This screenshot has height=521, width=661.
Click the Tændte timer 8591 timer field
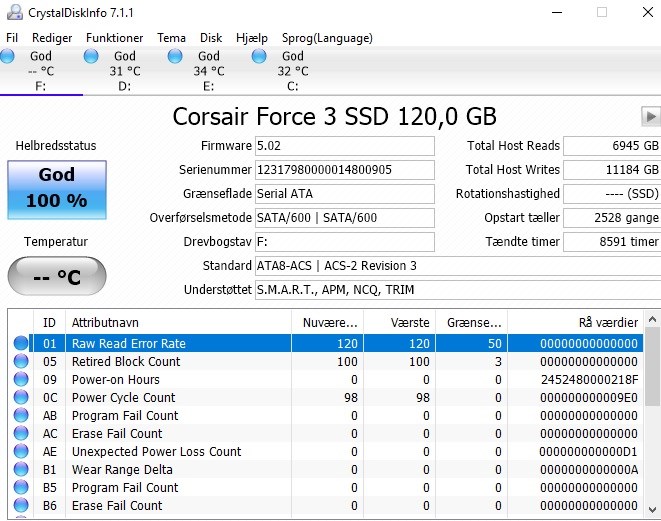click(612, 242)
